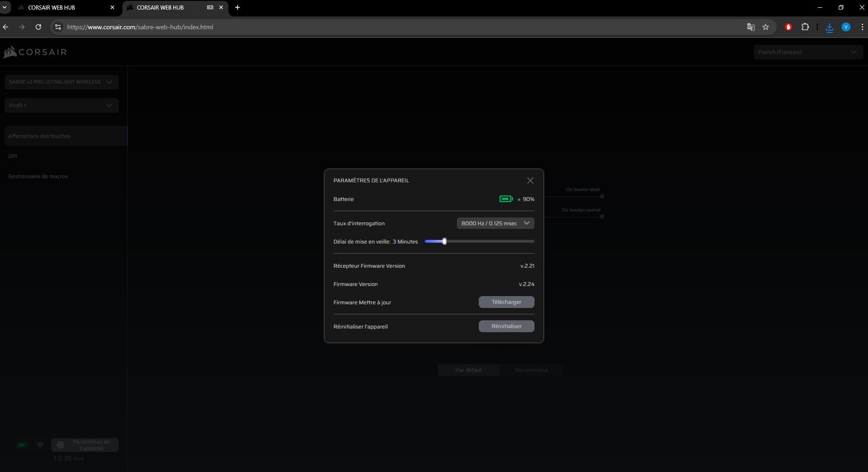Expand the Profil 1 dropdown
The height and width of the screenshot is (472, 868).
61,106
